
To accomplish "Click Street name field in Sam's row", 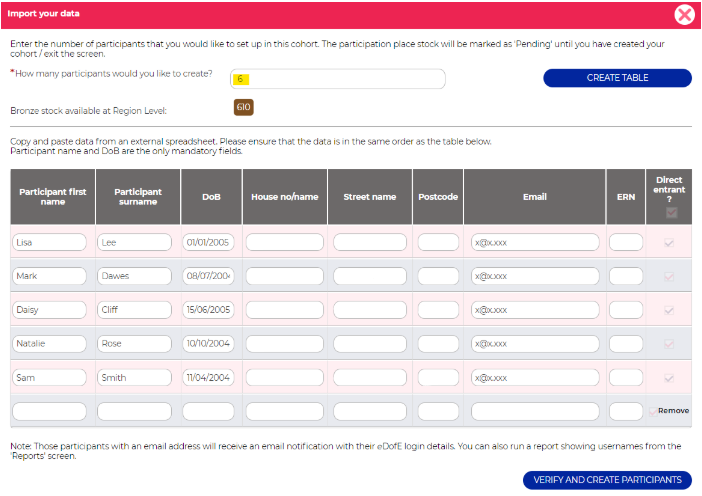I will [370, 378].
